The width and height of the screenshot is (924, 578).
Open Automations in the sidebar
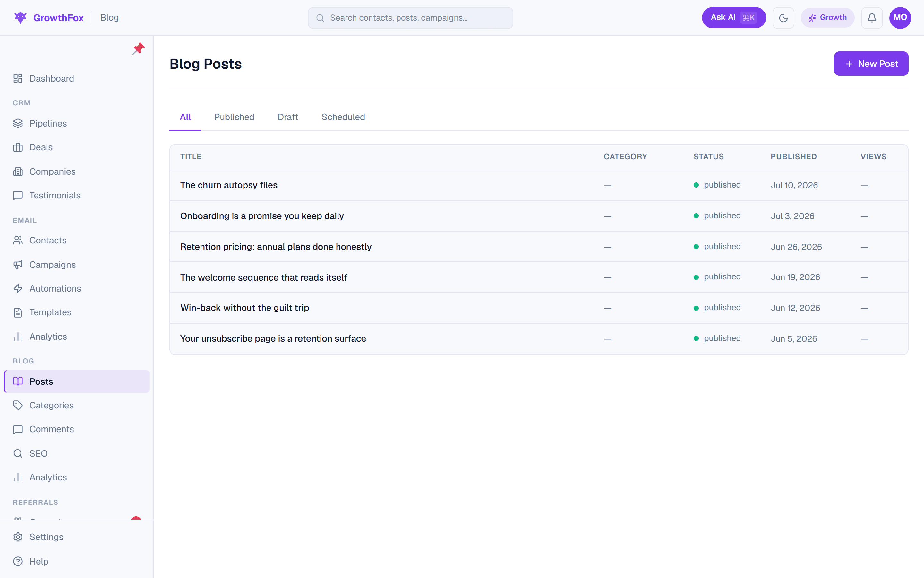click(x=77, y=289)
